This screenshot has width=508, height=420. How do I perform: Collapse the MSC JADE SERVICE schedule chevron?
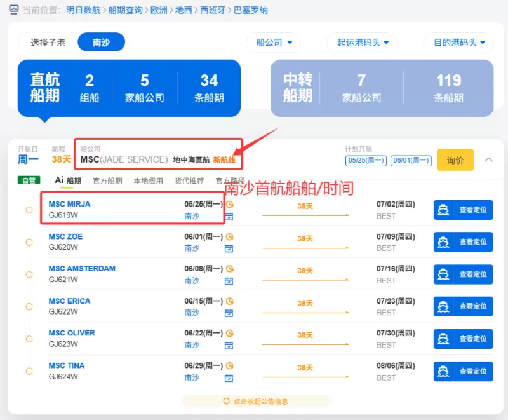point(488,159)
